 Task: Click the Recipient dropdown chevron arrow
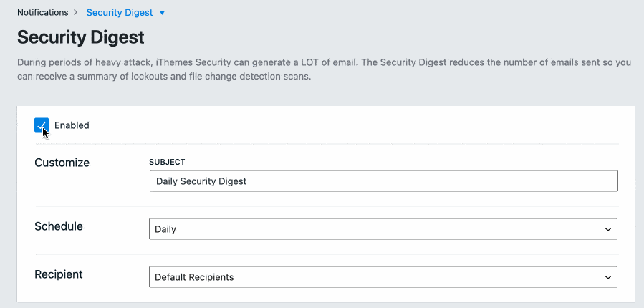607,277
